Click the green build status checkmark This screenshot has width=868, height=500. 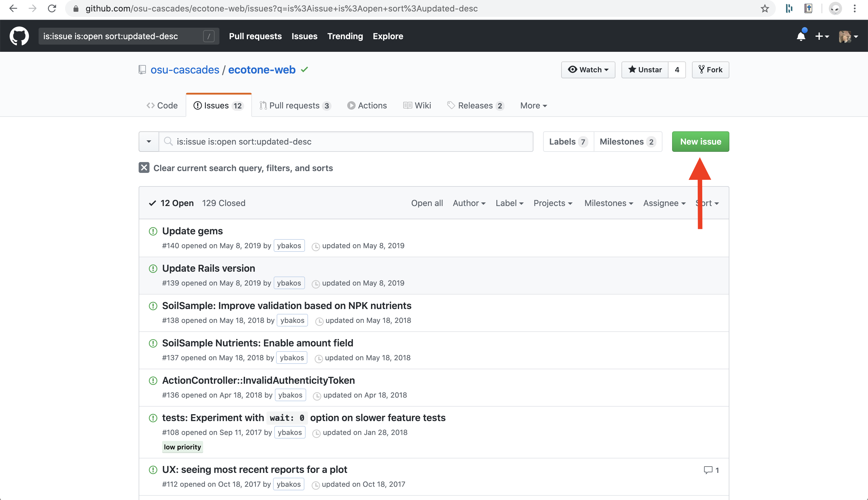coord(304,69)
